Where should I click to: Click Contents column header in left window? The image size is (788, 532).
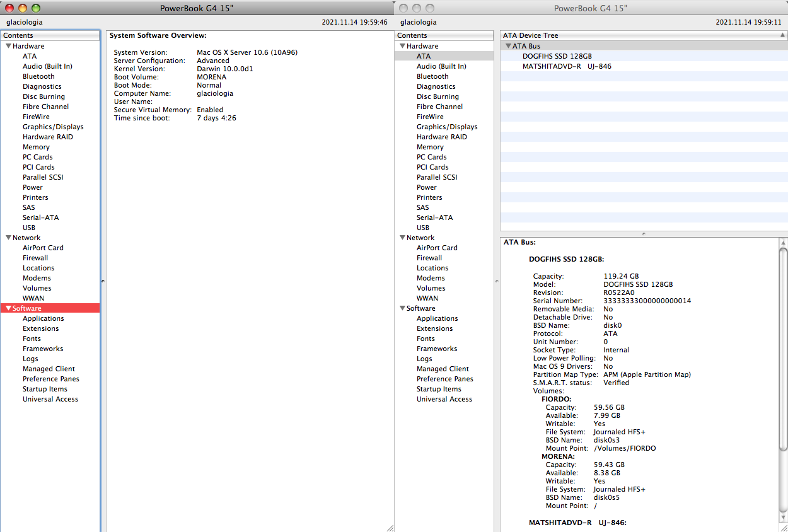coord(50,35)
